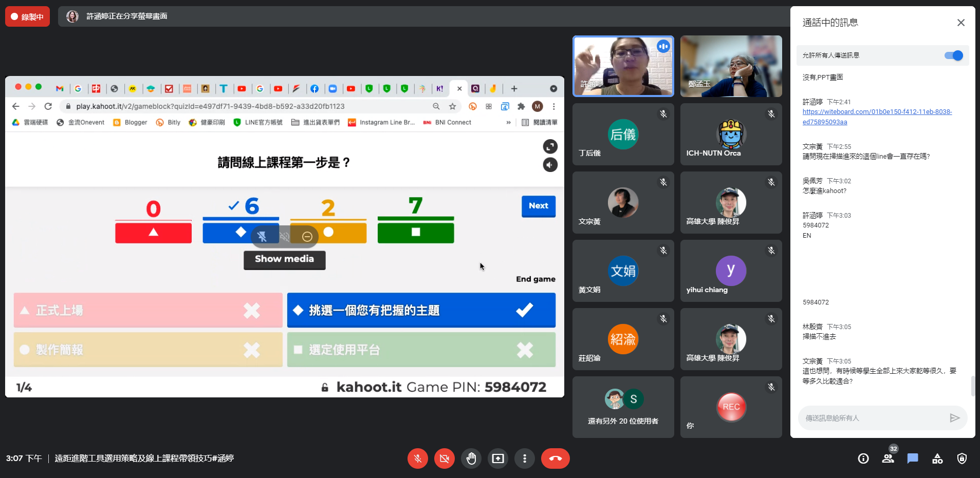Switch to the Zoom tab
The height and width of the screenshot is (478, 980).
[x=332, y=88]
